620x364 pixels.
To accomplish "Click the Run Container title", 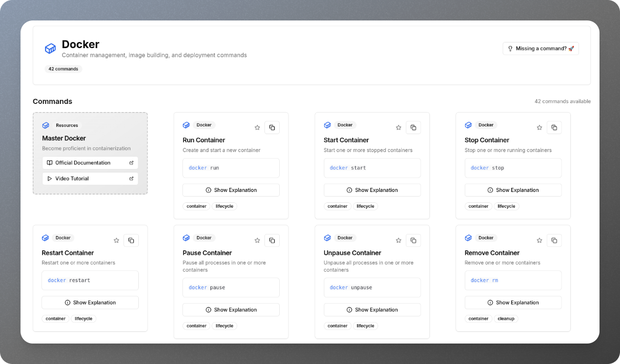I will 204,140.
